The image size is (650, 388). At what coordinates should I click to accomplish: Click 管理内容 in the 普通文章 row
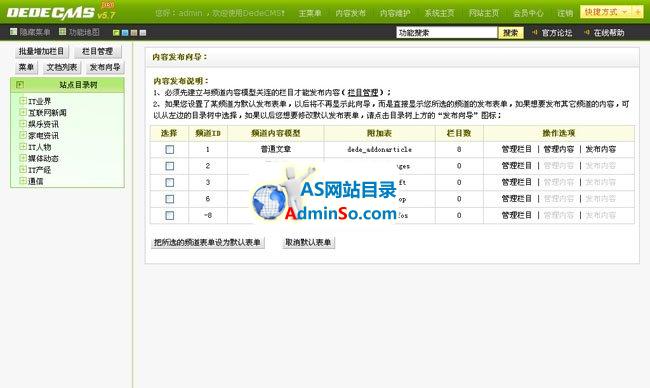click(558, 149)
